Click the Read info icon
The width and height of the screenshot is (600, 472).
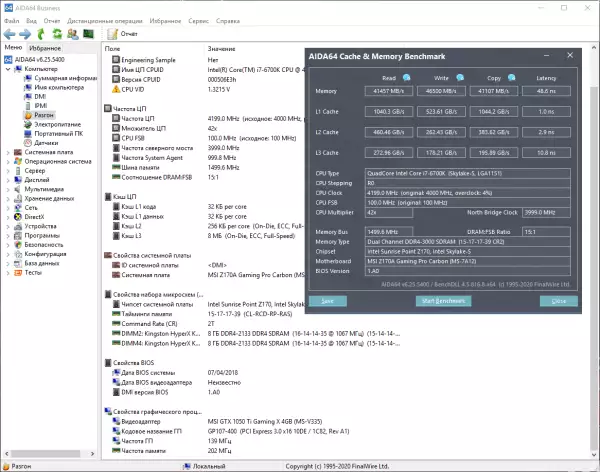click(x=406, y=78)
